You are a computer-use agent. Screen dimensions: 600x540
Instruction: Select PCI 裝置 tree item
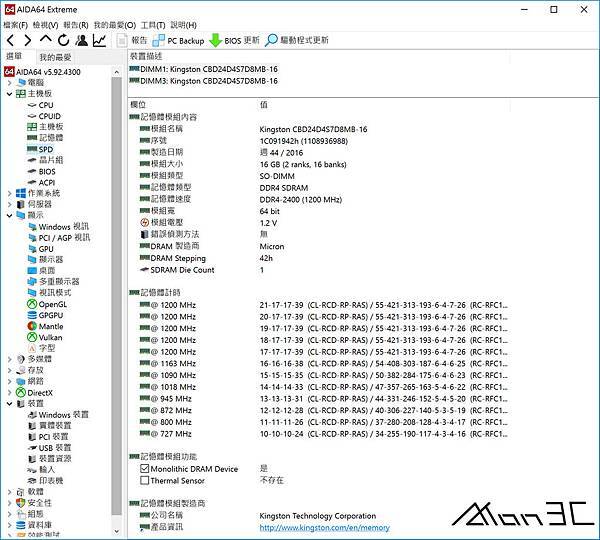(48, 436)
